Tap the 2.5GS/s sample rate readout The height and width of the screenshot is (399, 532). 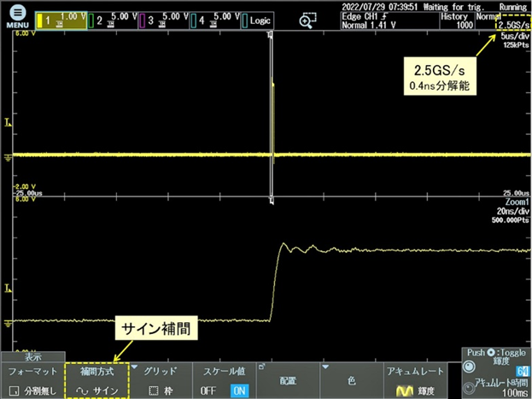click(514, 25)
